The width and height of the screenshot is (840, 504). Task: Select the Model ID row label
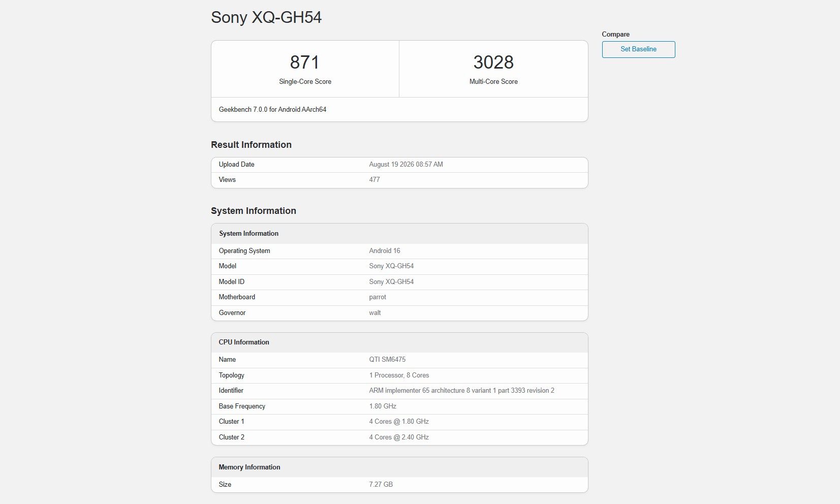tap(232, 282)
